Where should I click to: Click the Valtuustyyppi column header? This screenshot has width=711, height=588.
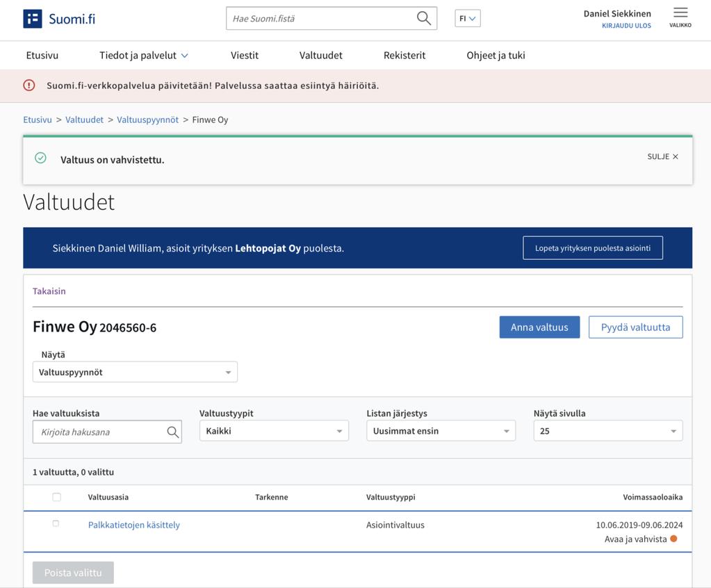[x=391, y=498]
